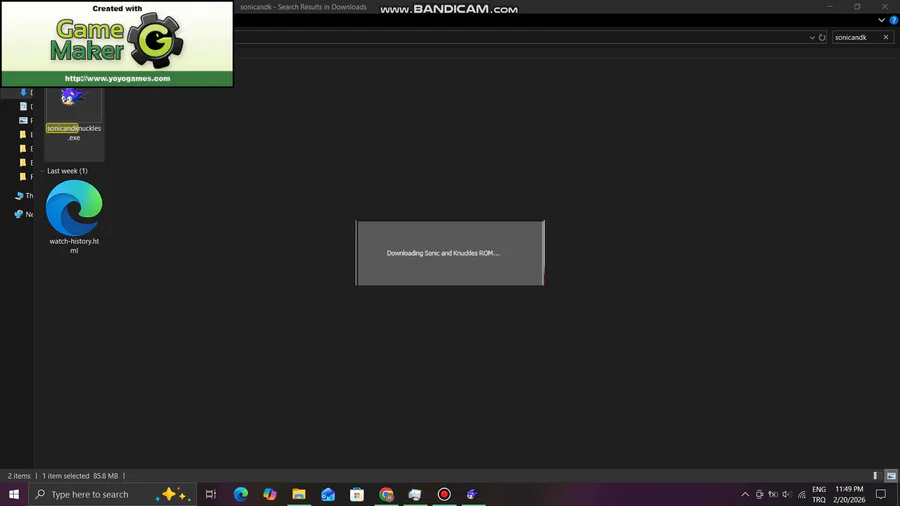Clear the sonicandk search box

point(886,37)
